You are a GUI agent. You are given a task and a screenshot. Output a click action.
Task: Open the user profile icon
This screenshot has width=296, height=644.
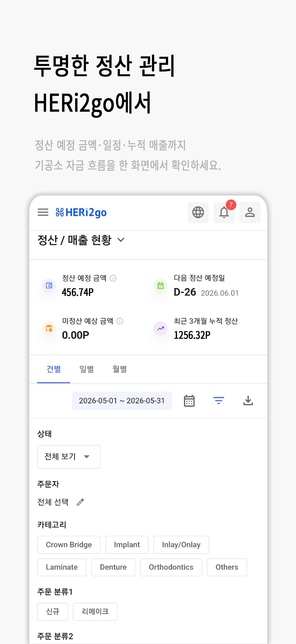[x=250, y=212]
